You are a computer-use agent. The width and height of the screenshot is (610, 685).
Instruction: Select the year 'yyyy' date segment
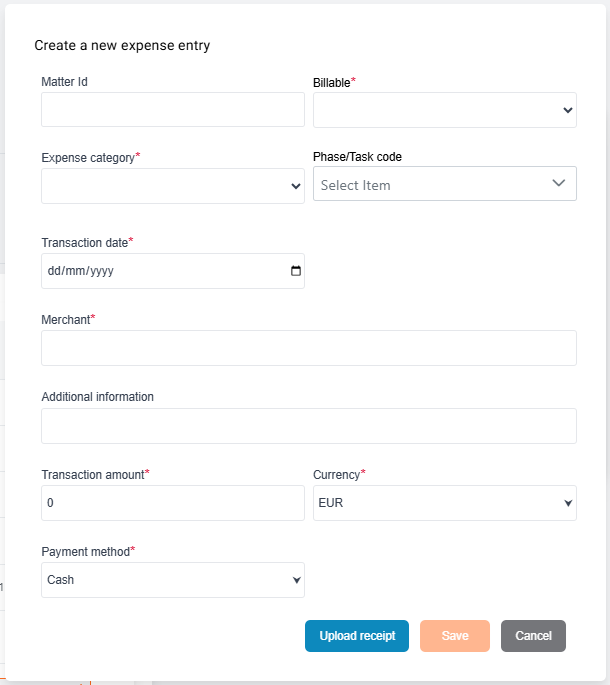click(x=101, y=271)
